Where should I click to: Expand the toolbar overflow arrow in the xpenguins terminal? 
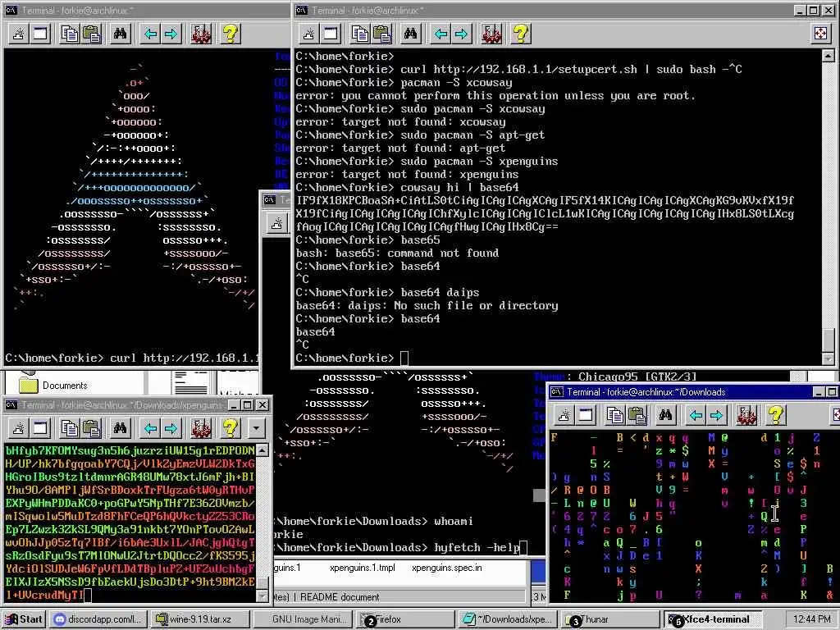(x=256, y=428)
